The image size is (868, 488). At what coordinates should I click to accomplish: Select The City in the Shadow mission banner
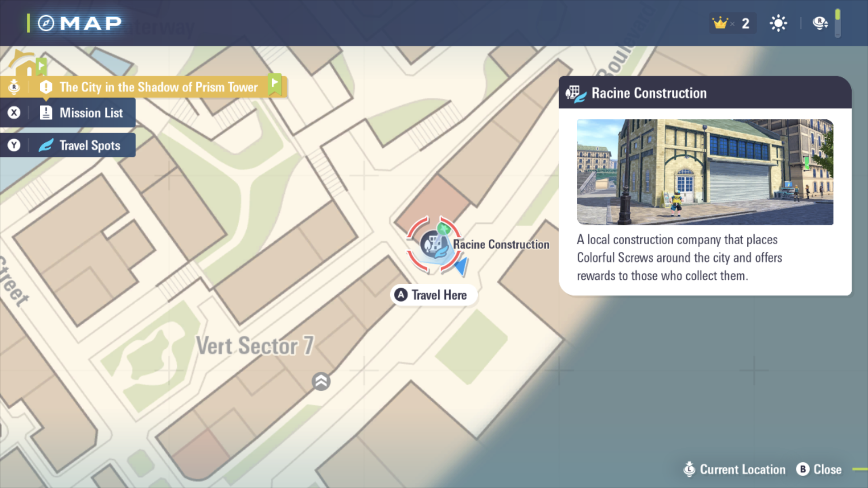(x=158, y=87)
